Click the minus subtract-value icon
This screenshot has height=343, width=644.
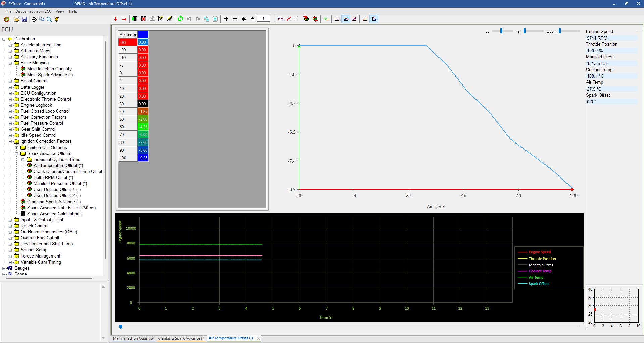[x=235, y=19]
